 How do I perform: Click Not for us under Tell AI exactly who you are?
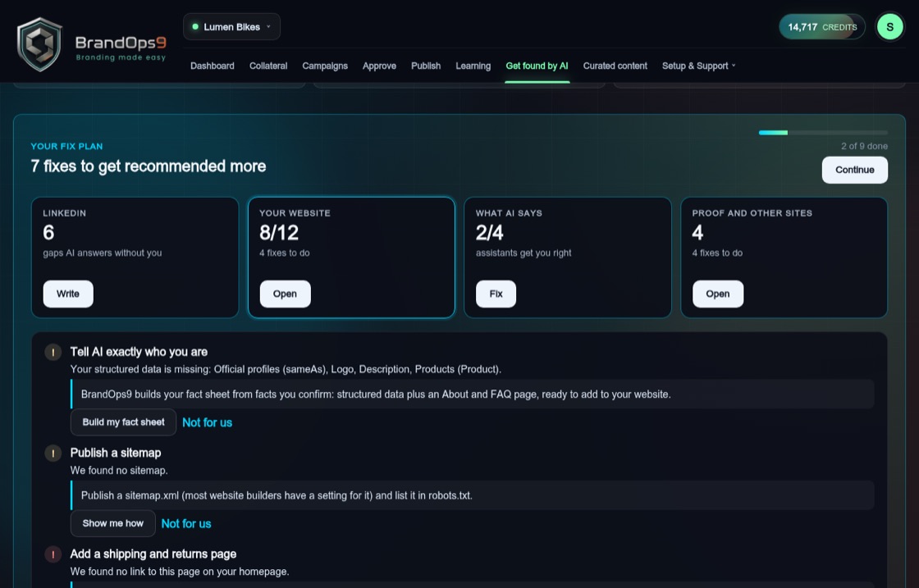point(207,422)
